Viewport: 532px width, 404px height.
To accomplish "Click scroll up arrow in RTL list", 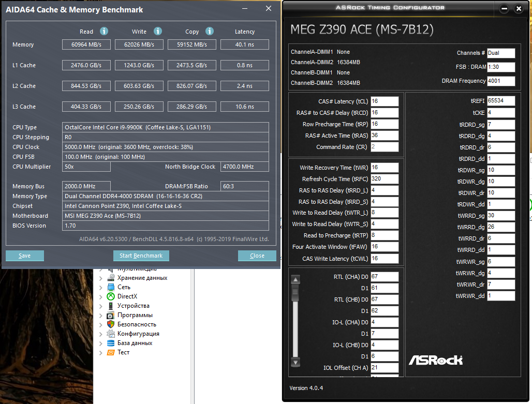I will (295, 279).
